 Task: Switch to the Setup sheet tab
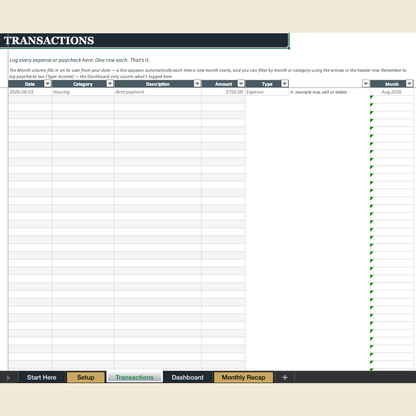click(86, 377)
